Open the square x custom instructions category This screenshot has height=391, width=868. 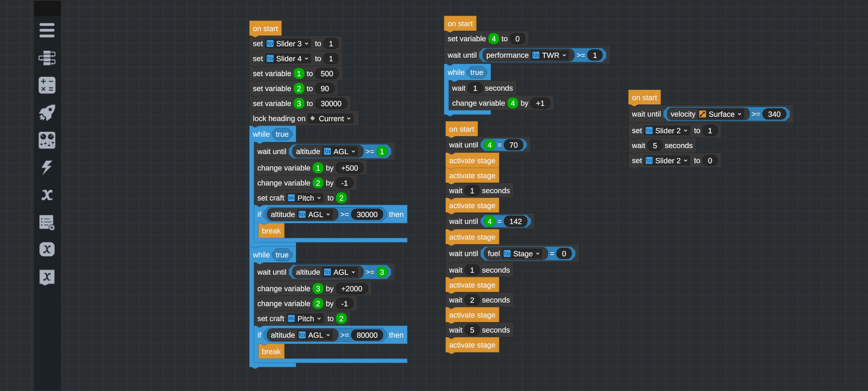(47, 277)
